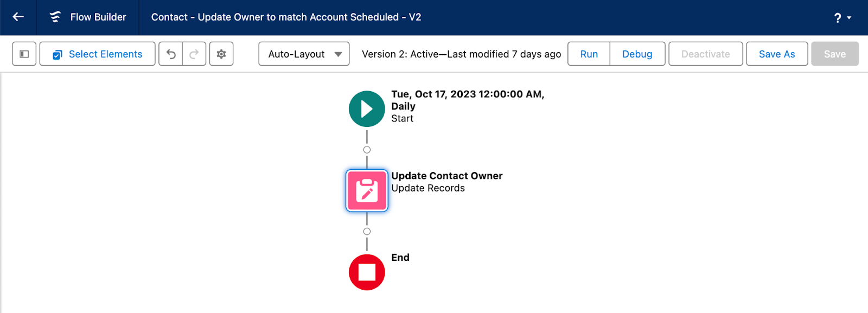868x313 pixels.
Task: Run the flow
Action: [589, 54]
